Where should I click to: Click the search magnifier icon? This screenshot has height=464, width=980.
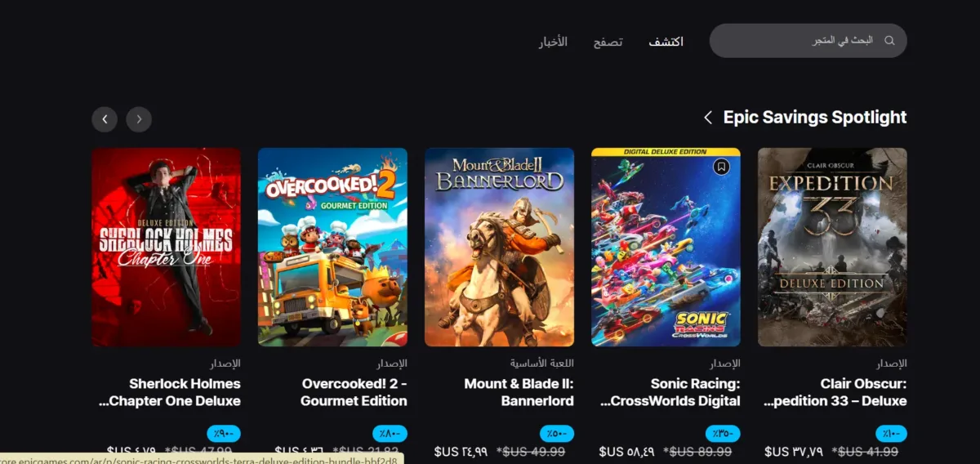pyautogui.click(x=889, y=40)
